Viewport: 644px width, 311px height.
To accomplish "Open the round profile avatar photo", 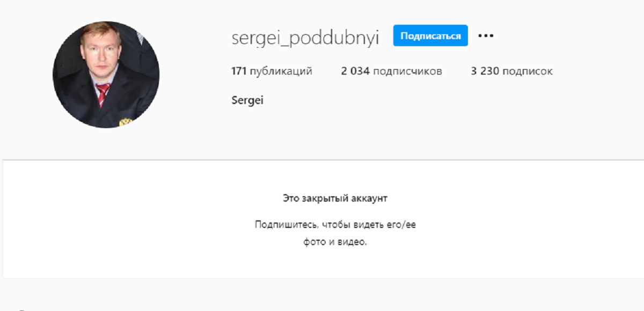I will (x=106, y=75).
